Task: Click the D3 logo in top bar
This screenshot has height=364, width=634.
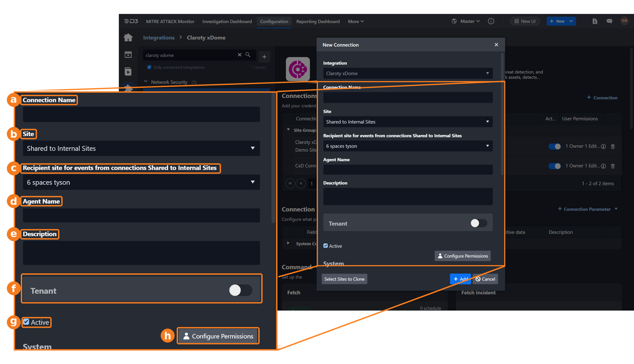Action: tap(131, 21)
